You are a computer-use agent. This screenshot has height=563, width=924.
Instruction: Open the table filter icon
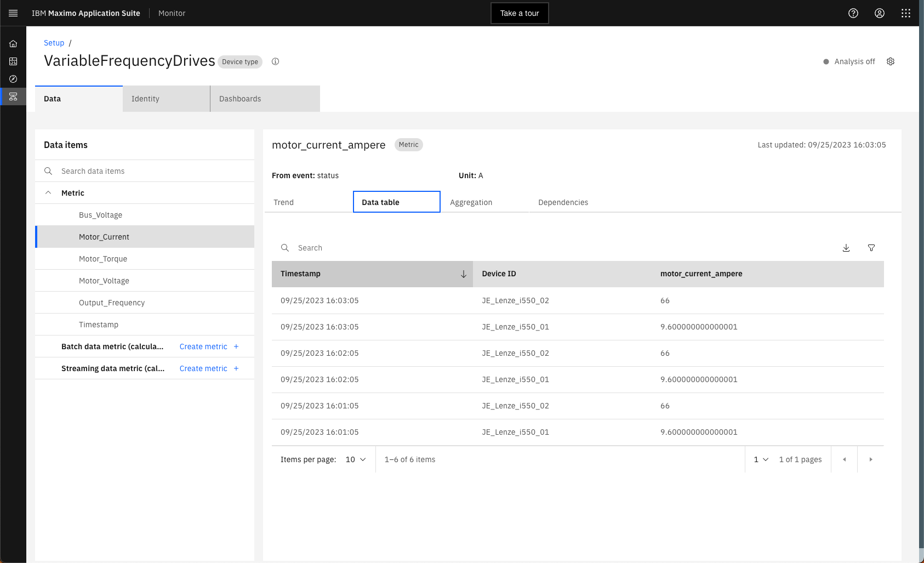[x=871, y=248]
